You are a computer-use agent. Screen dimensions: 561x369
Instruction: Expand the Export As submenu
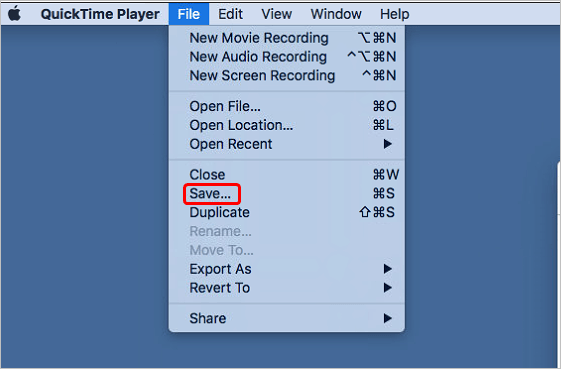coord(287,269)
